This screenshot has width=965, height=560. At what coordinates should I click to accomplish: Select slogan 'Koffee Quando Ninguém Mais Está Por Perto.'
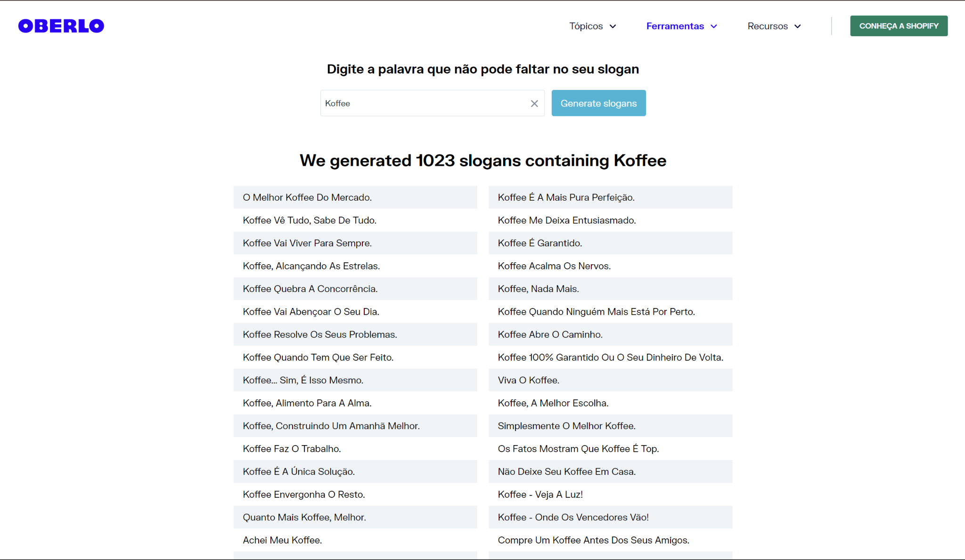pyautogui.click(x=611, y=312)
